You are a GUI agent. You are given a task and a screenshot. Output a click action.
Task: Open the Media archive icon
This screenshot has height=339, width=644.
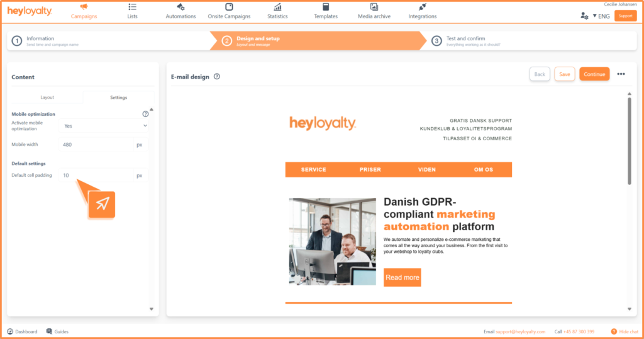pos(374,7)
